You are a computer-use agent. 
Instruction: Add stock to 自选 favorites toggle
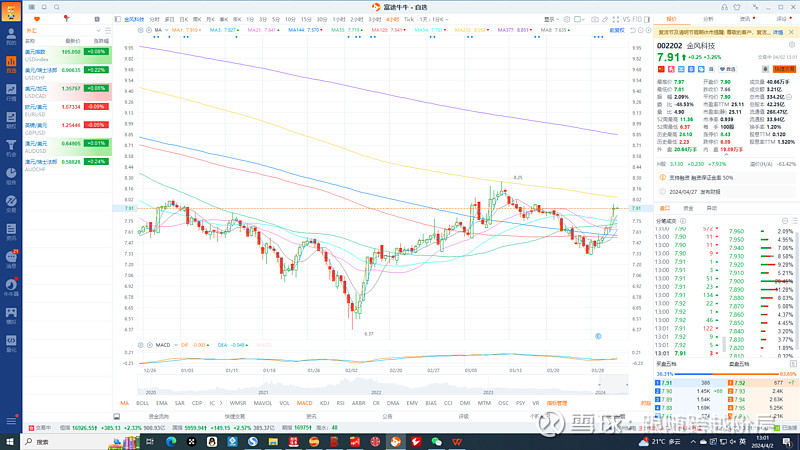coord(728,69)
